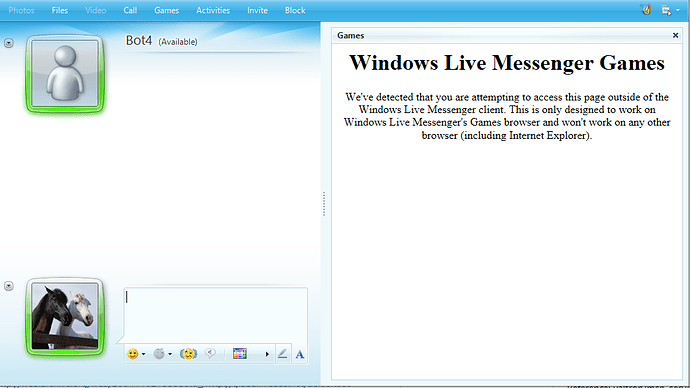The image size is (690, 388).
Task: Click the Video menu item
Action: click(95, 10)
